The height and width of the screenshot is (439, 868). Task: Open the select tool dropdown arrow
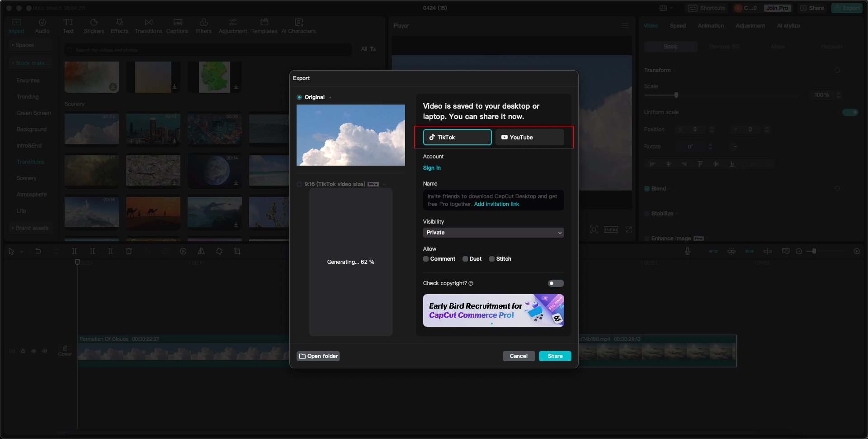pos(22,251)
